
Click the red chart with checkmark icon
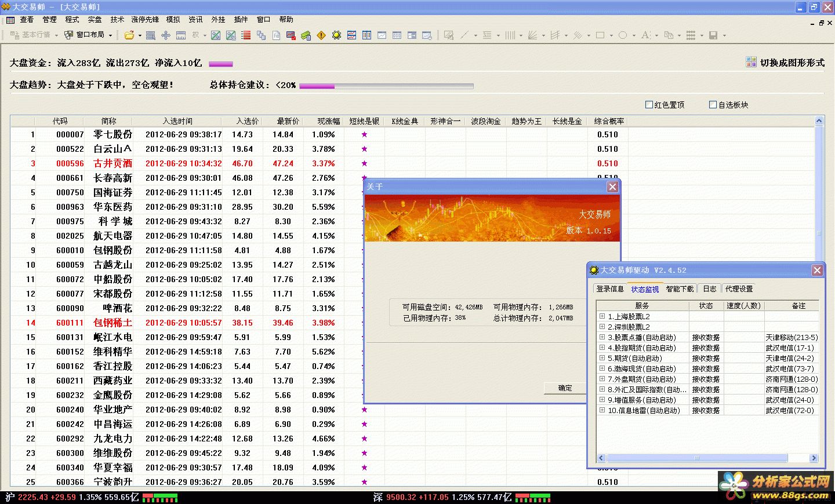coord(291,35)
